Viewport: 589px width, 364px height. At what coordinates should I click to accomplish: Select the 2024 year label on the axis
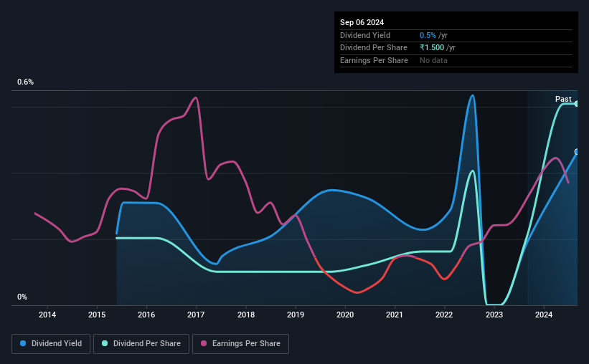click(x=544, y=315)
